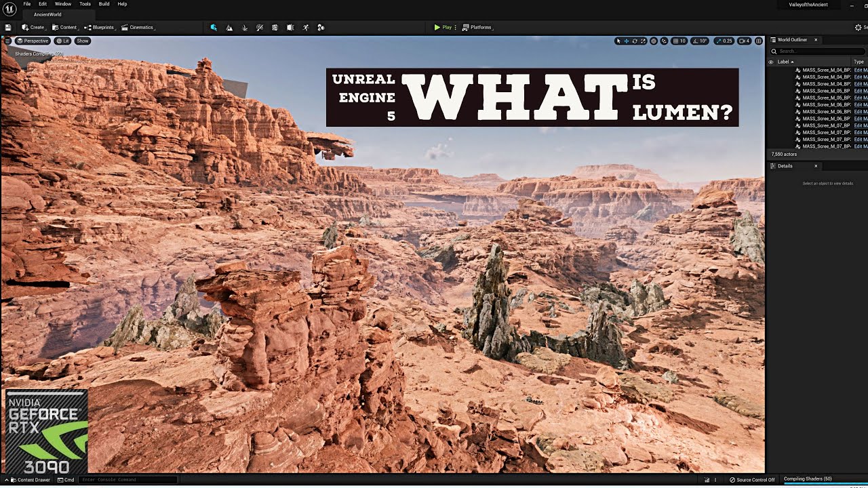
Task: Choose the select objects cursor tool
Action: point(618,41)
